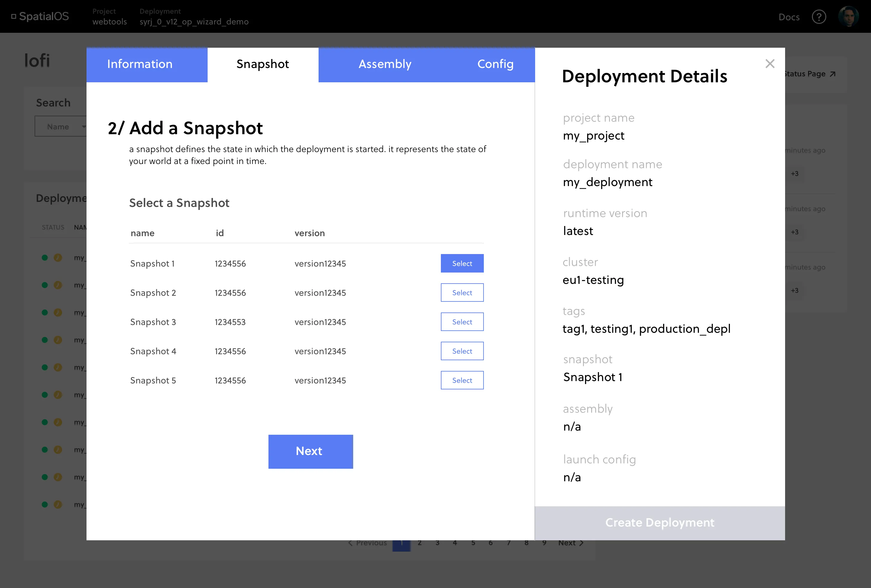
Task: Switch to the Snapshot tab
Action: (x=262, y=64)
